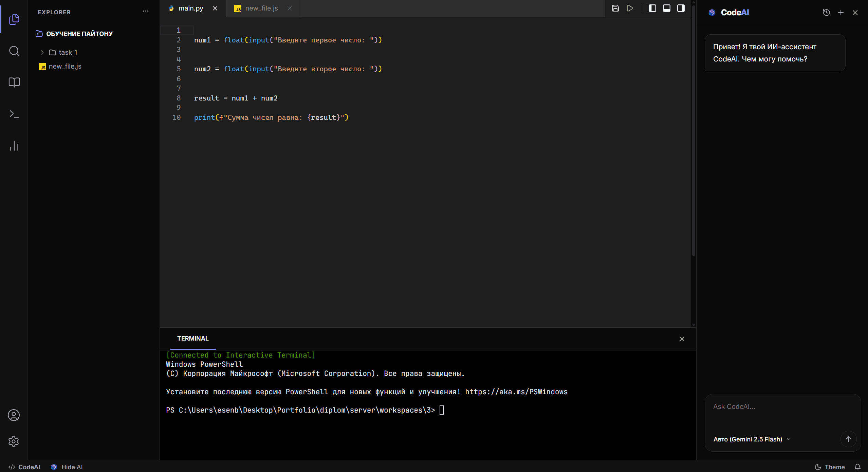868x472 pixels.
Task: Click the CodeAI label in status bar
Action: coord(24,467)
